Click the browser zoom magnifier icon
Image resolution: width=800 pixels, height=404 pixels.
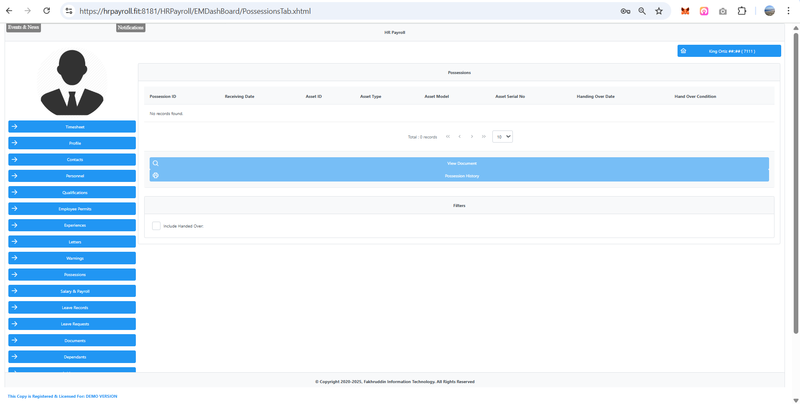pos(641,11)
